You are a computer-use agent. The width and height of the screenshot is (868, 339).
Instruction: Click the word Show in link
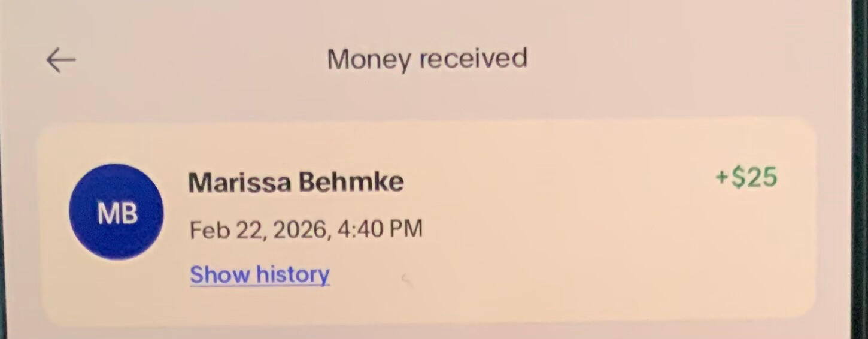pyautogui.click(x=220, y=274)
